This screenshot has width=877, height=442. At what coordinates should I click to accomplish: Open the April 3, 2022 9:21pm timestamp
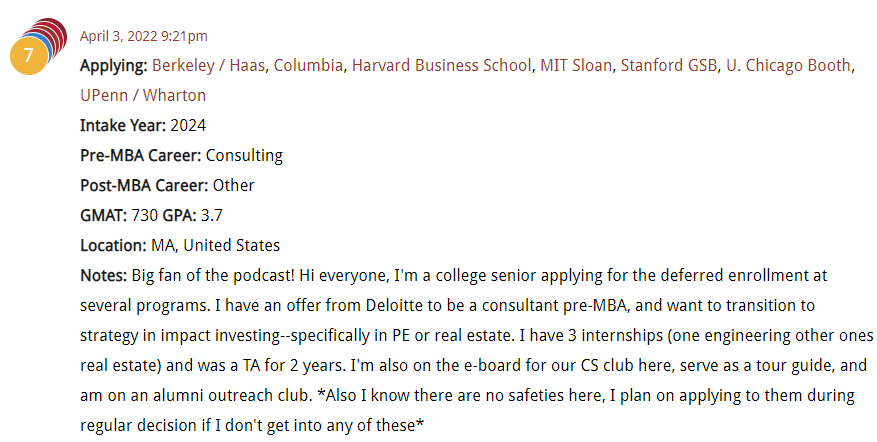pyautogui.click(x=144, y=36)
